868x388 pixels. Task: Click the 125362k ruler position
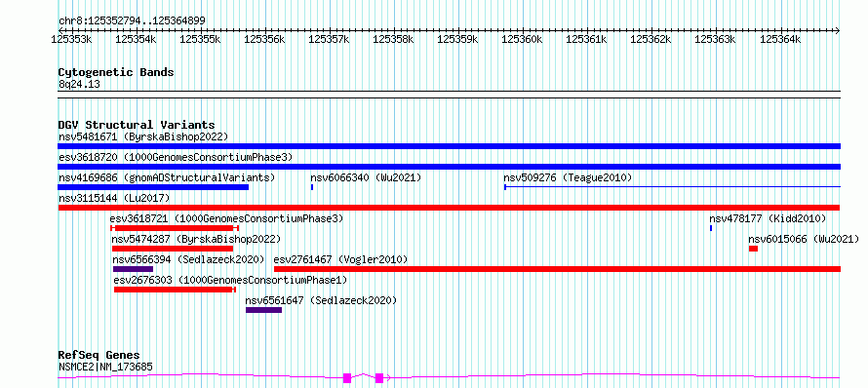click(x=651, y=39)
